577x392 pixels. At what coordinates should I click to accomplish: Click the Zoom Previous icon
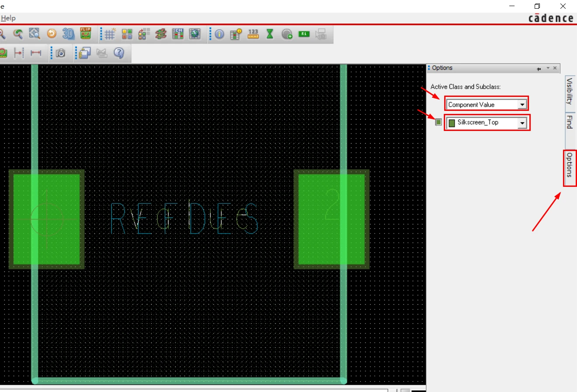pyautogui.click(x=17, y=34)
